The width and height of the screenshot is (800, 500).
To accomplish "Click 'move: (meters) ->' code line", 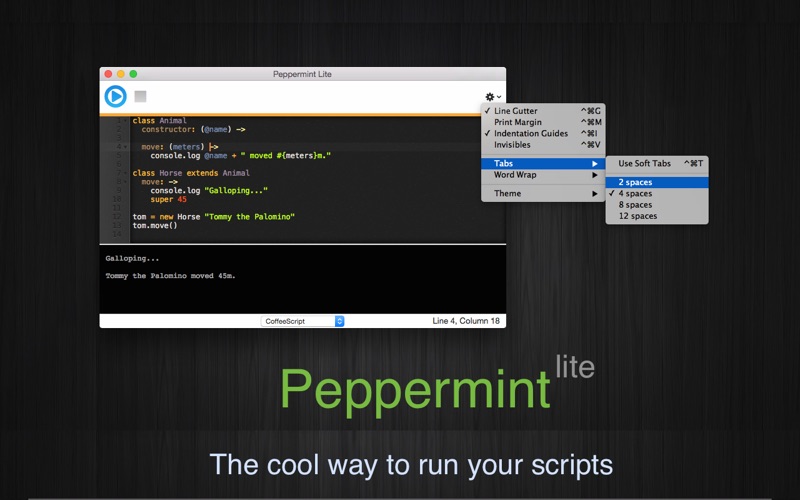I will pos(180,147).
